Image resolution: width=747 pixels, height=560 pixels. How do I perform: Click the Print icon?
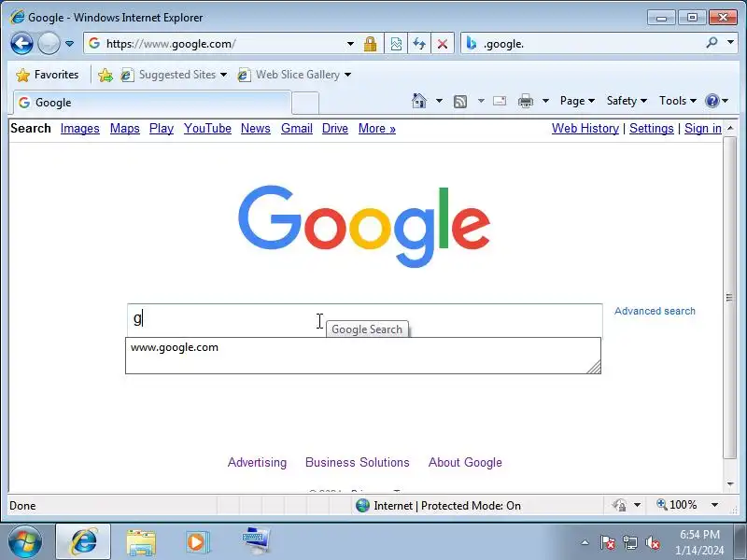(526, 101)
